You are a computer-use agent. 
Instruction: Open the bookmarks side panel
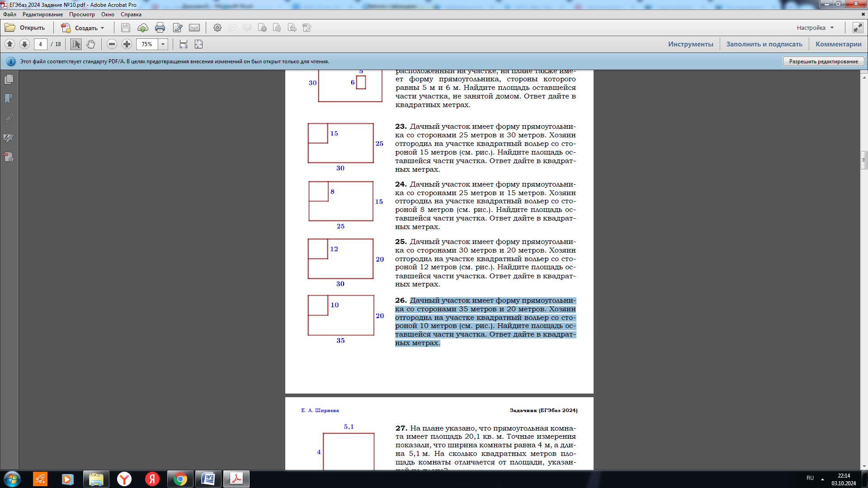(9, 99)
